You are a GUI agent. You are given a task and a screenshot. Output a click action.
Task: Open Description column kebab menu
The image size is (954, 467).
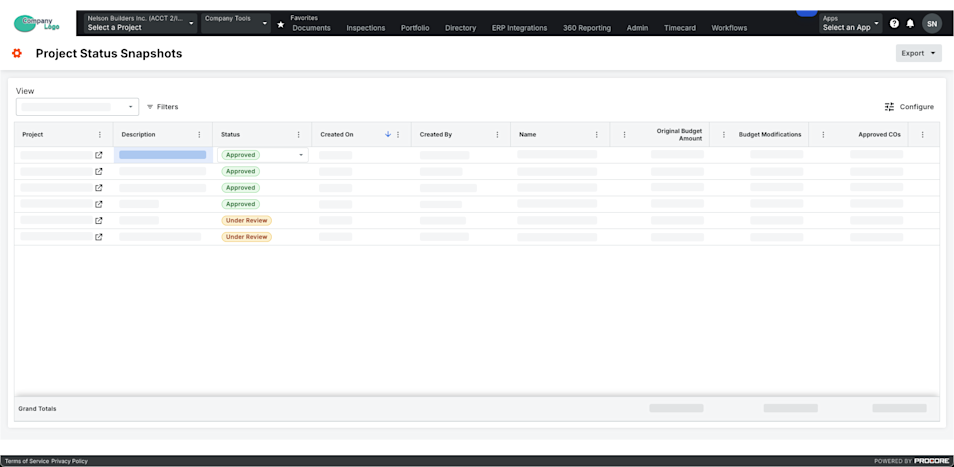click(x=199, y=134)
